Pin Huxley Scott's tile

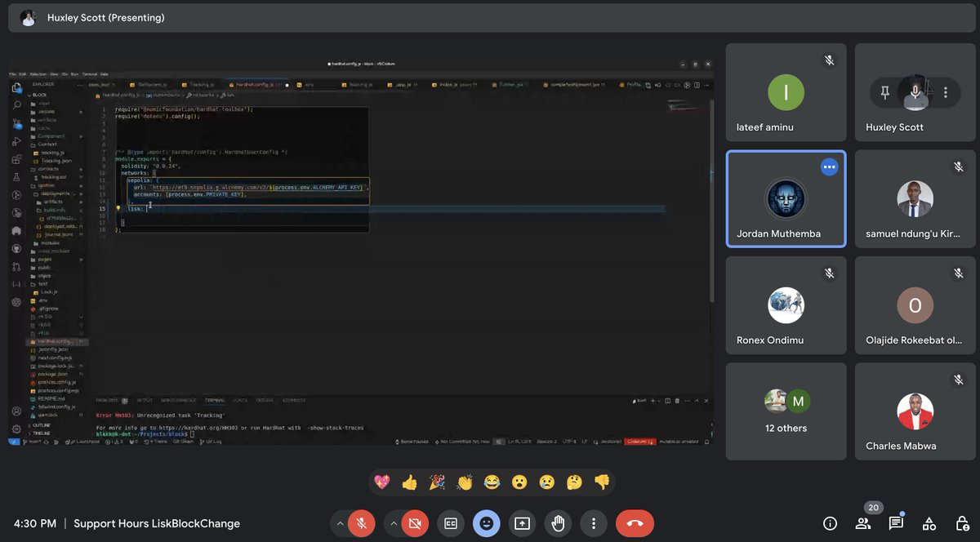tap(884, 93)
